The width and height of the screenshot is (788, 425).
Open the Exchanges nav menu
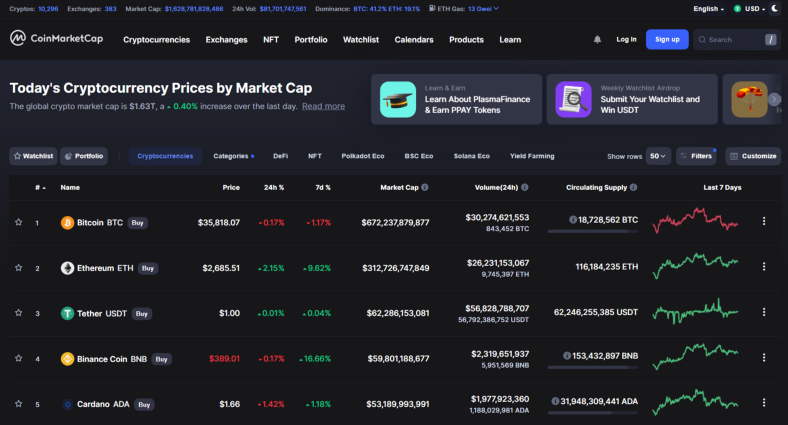[226, 40]
